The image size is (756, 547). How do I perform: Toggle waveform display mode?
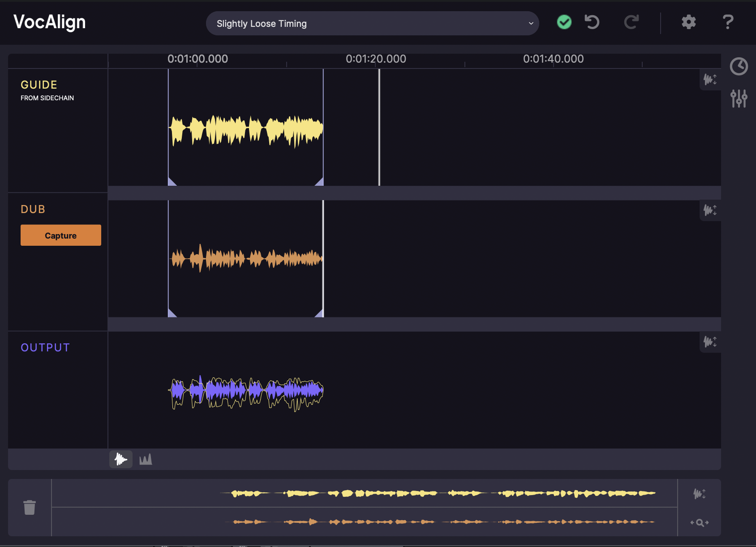(120, 459)
